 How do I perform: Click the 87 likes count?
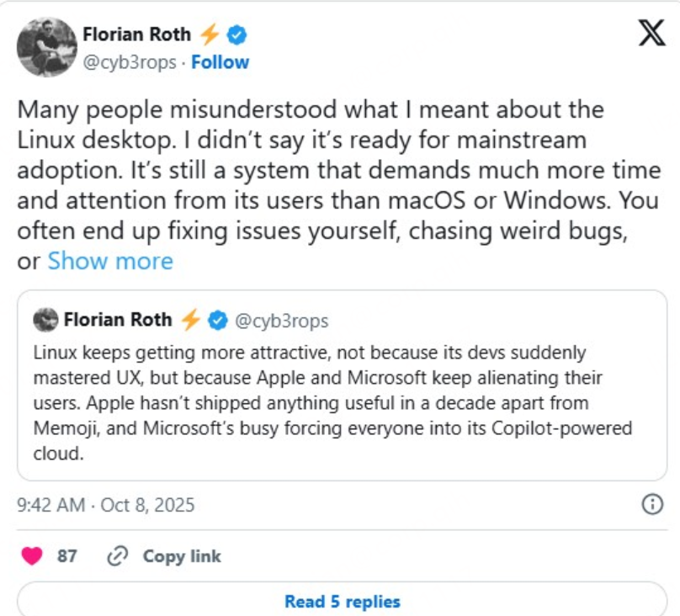[67, 555]
